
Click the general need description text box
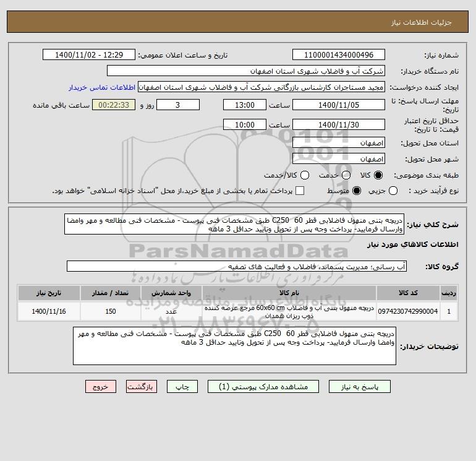pos(234,224)
